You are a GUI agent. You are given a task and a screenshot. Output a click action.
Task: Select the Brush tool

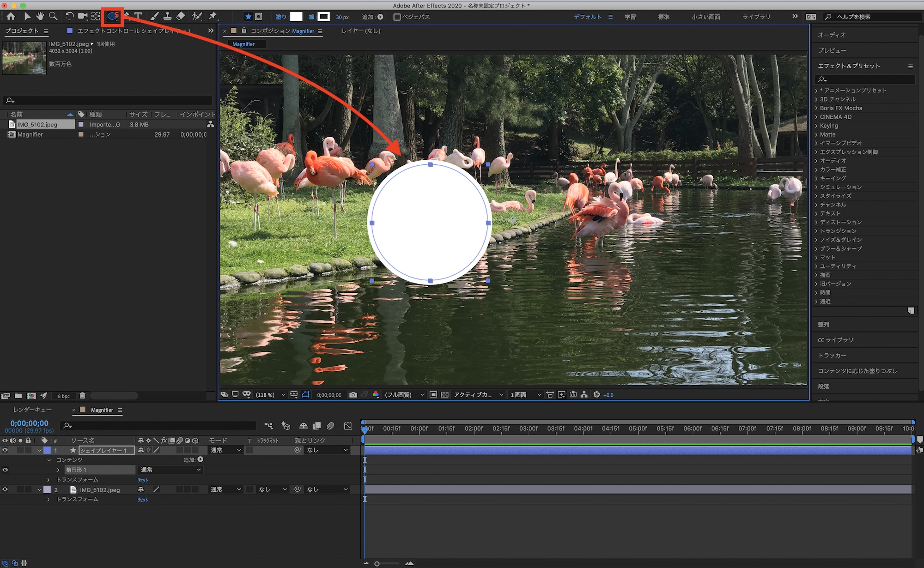tap(154, 17)
